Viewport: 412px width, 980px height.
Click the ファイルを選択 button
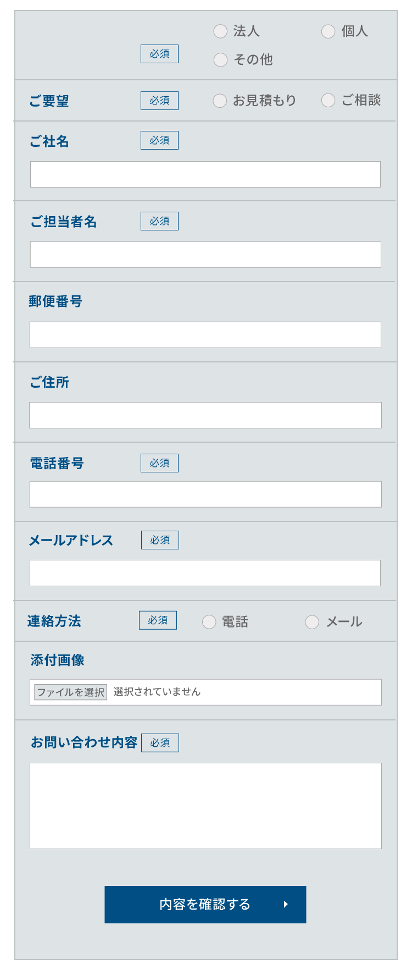click(71, 692)
